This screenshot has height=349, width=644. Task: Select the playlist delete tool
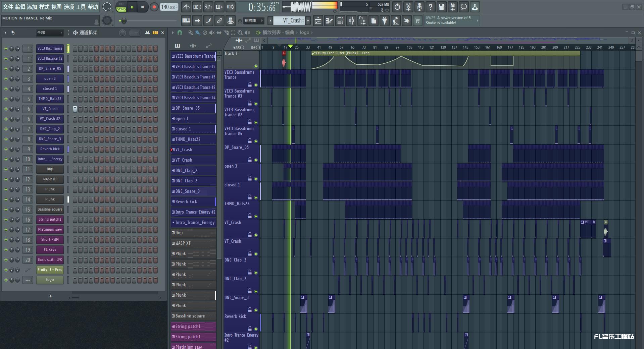[205, 33]
